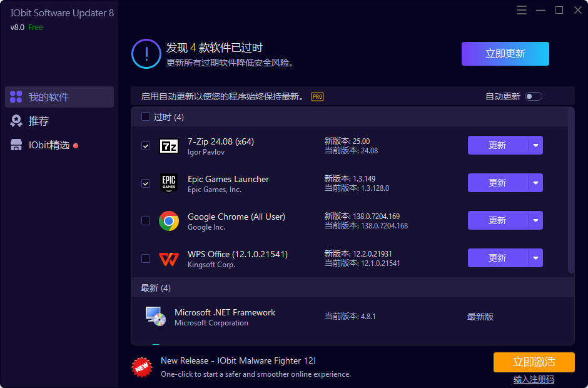Image resolution: width=588 pixels, height=388 pixels.
Task: Click 新版本: 1.3.149 version text
Action: point(350,178)
